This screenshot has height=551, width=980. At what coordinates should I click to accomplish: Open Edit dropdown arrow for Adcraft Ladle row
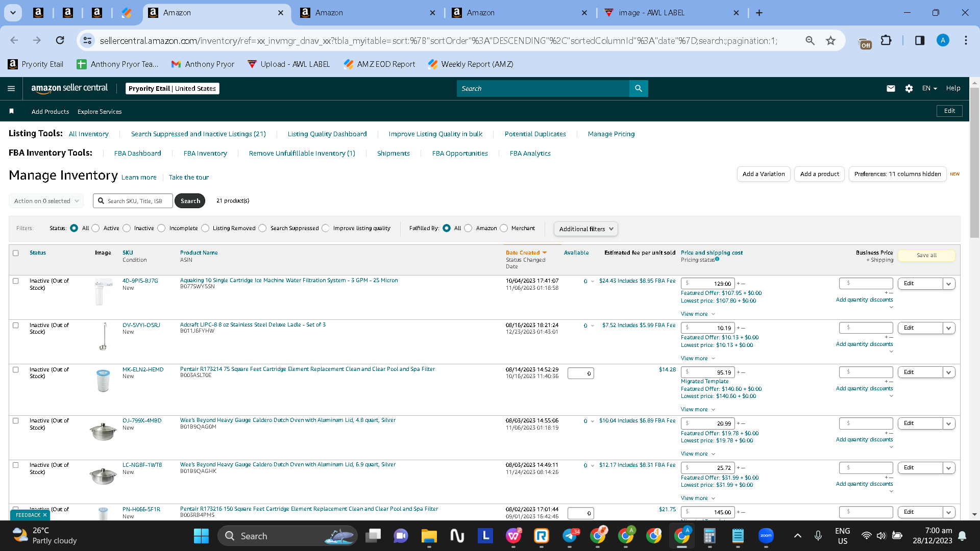point(949,328)
